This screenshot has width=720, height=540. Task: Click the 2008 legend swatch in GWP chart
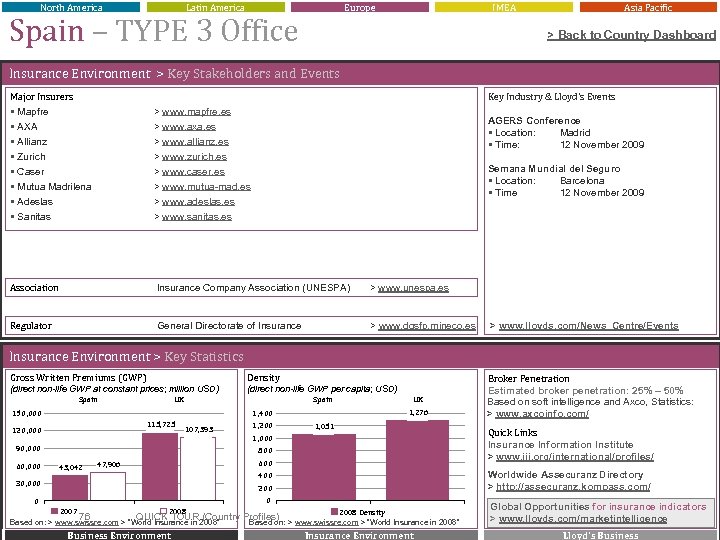pyautogui.click(x=163, y=511)
